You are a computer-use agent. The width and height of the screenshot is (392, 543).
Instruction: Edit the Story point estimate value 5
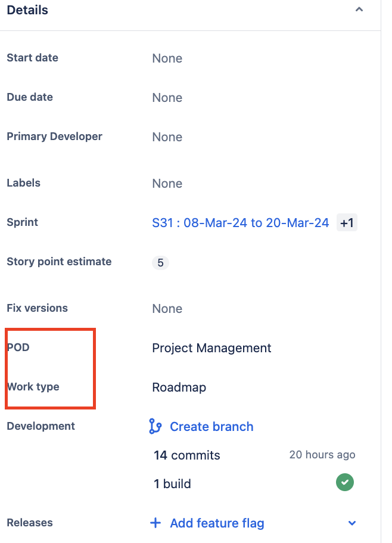pyautogui.click(x=160, y=263)
